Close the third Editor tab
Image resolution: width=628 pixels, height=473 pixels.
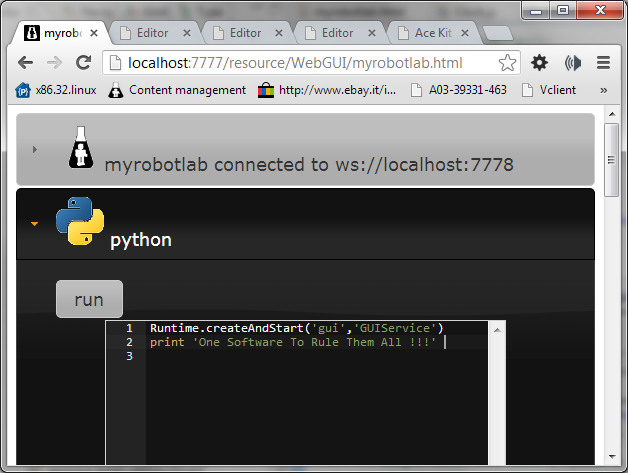(x=372, y=33)
